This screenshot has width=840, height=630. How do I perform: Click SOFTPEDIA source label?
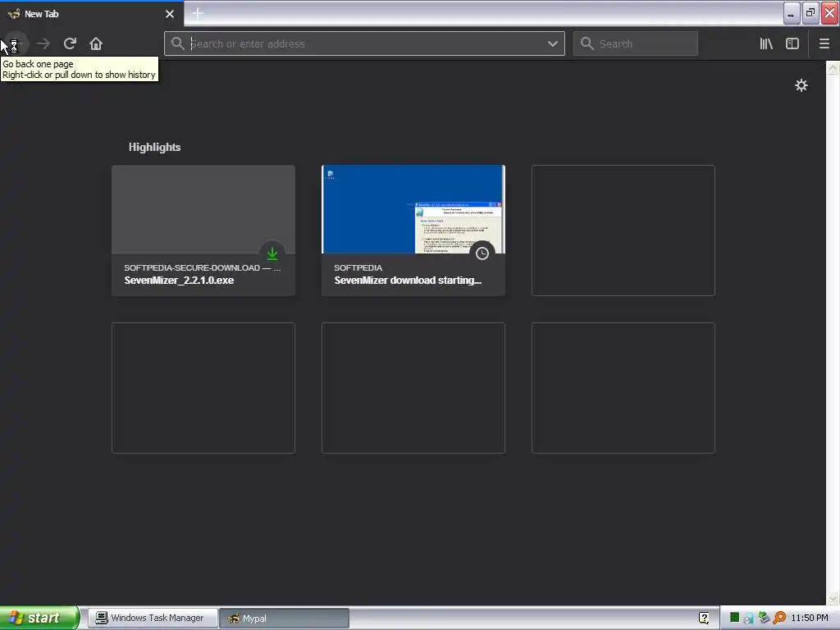pyautogui.click(x=358, y=267)
